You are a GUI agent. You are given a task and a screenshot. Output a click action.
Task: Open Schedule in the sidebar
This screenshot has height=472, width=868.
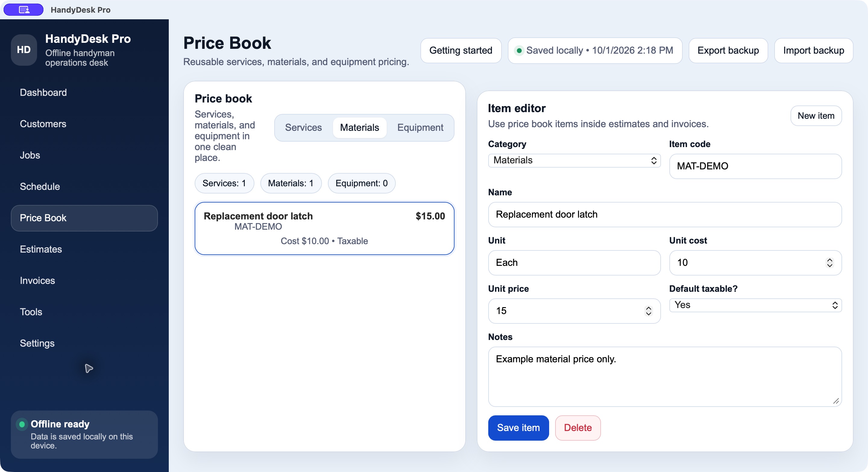[84, 187]
